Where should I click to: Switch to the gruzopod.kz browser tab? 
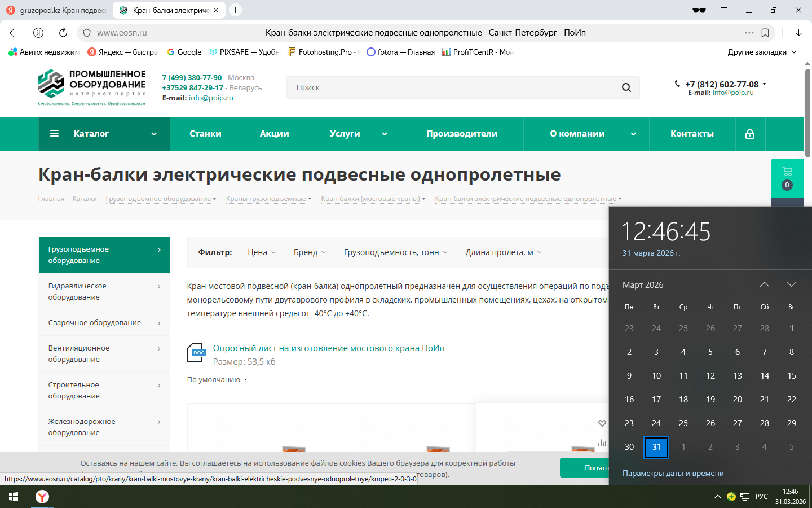[x=56, y=10]
